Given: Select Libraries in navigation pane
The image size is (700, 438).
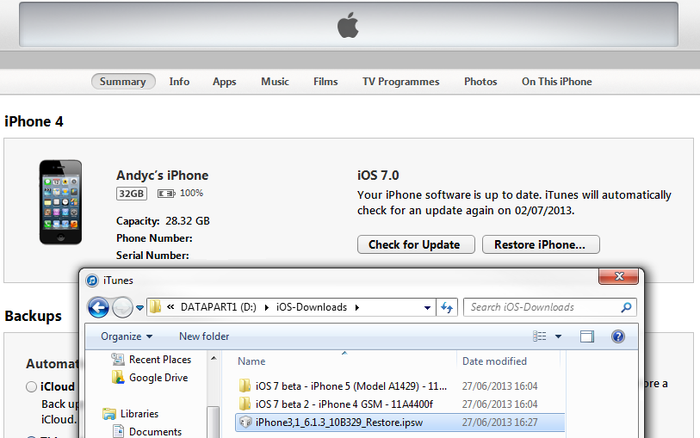Looking at the screenshot, I should pyautogui.click(x=139, y=414).
